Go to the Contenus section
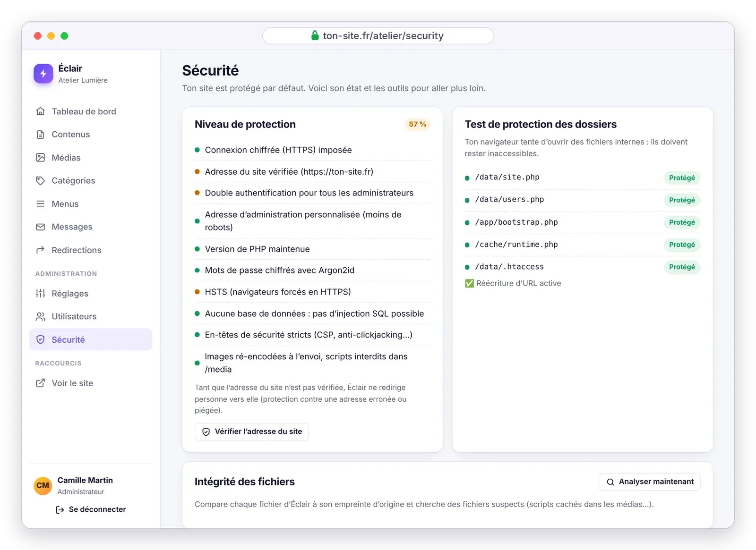This screenshot has width=756, height=550. pos(91,135)
